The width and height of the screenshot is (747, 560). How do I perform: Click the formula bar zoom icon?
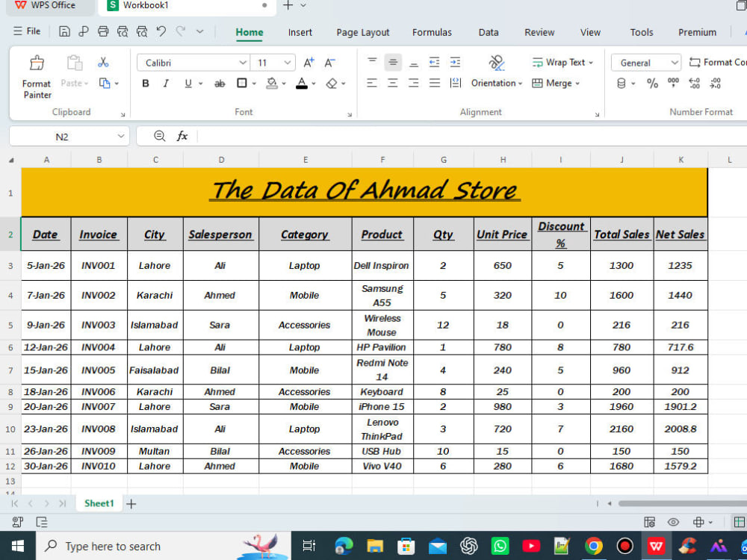tap(160, 136)
